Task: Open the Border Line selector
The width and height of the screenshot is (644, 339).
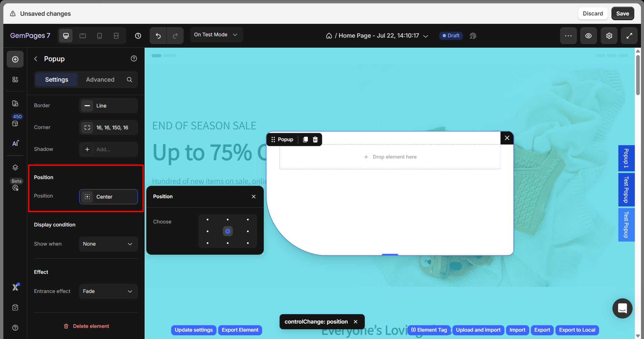Action: 108,105
